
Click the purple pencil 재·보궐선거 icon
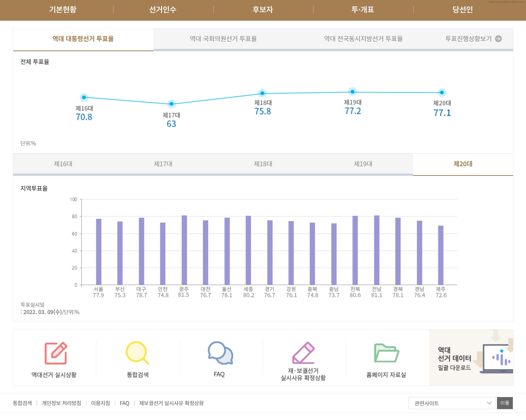303,353
